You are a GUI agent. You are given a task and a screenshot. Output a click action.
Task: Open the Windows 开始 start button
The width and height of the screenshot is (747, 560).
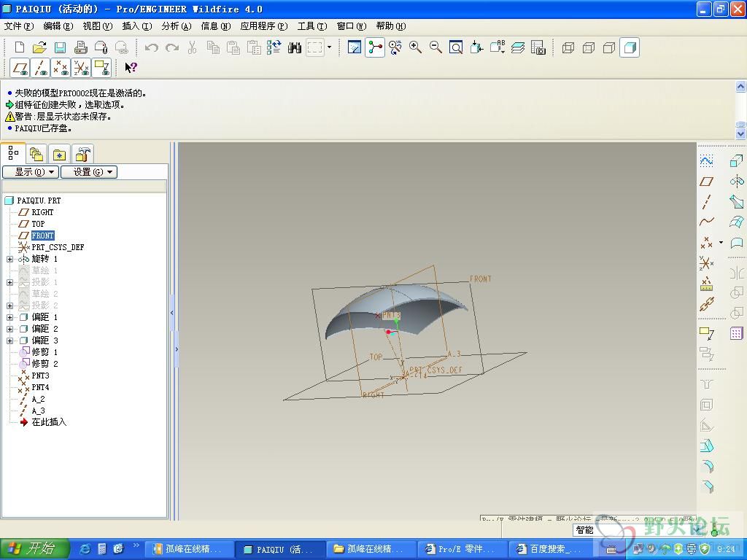[x=35, y=549]
